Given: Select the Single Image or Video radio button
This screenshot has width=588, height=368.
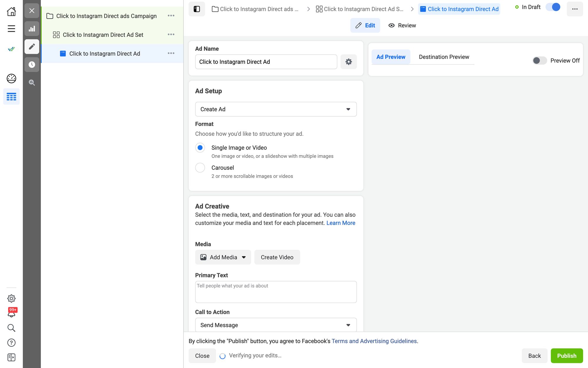Looking at the screenshot, I should click(x=200, y=147).
